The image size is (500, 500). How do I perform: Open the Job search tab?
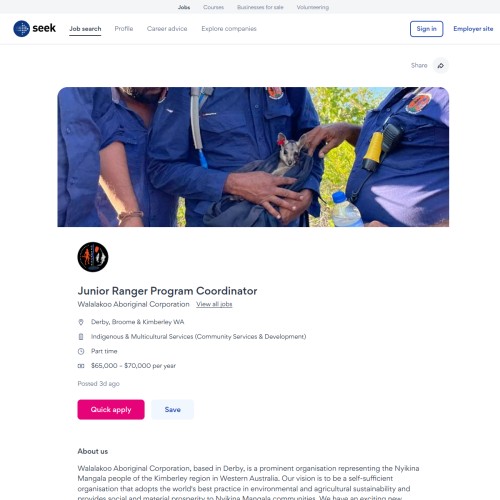(x=85, y=29)
